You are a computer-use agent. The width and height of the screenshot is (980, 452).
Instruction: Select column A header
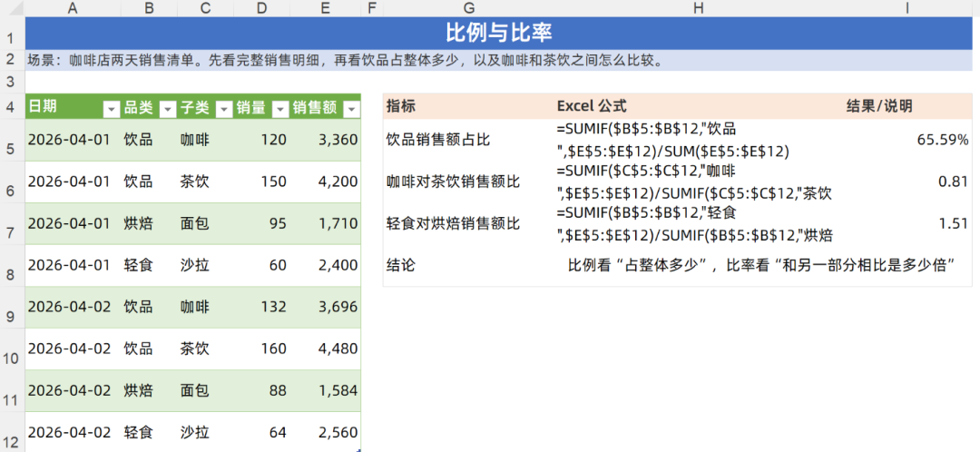click(73, 8)
